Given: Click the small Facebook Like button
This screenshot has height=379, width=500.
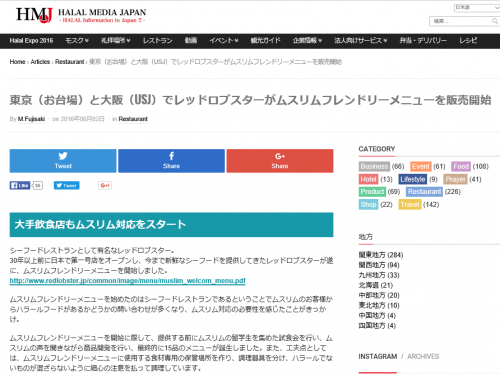Looking at the screenshot, I should (20, 185).
